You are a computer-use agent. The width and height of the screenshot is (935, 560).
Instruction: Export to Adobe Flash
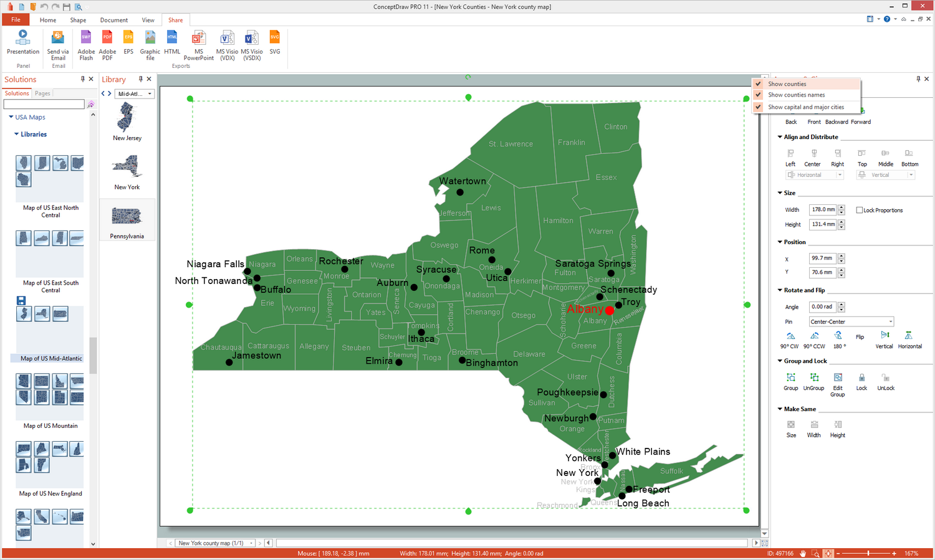(x=86, y=45)
